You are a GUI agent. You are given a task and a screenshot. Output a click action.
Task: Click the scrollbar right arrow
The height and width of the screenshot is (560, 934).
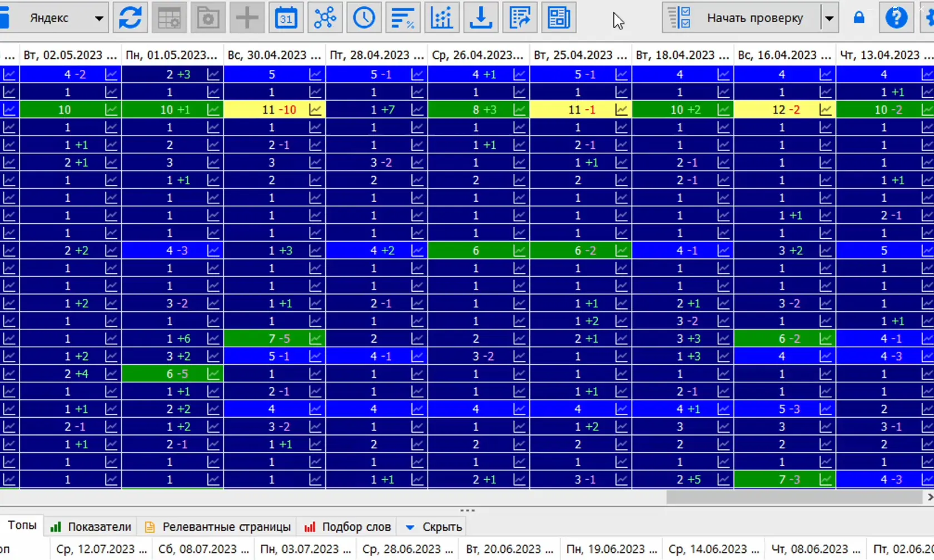tap(929, 497)
